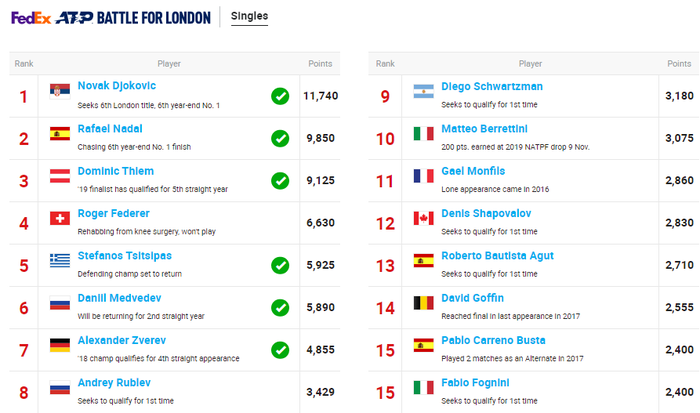The image size is (700, 413).
Task: Click the Rank column header in right table
Action: 385,63
